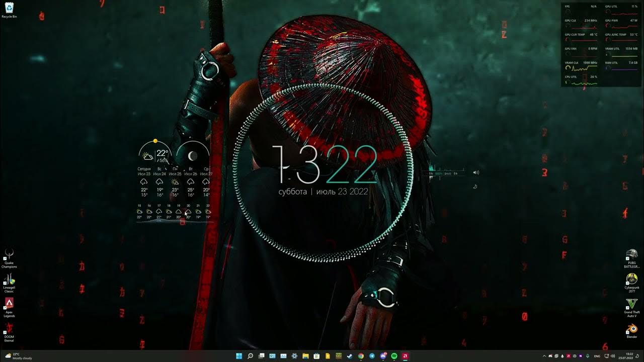Select the Quake Champions desktop shortcut
The width and height of the screenshot is (644, 362).
[9, 258]
